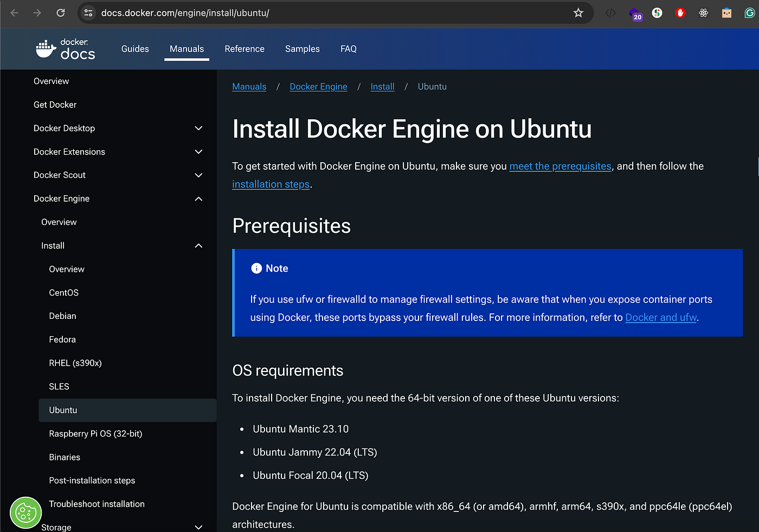The image size is (759, 532).
Task: Expand the Docker Desktop sidebar section
Action: [x=198, y=129]
